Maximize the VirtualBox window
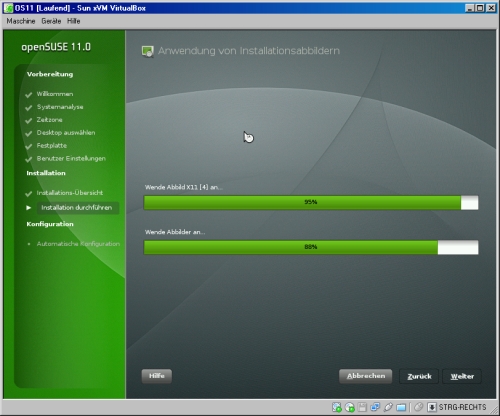Image resolution: width=500 pixels, height=416 pixels. (480, 8)
